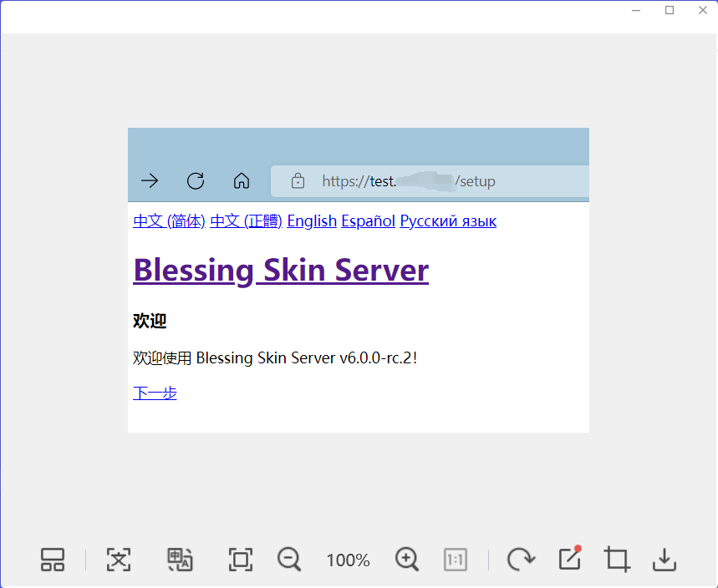Open the annotation editing tool
This screenshot has height=588, width=718.
pyautogui.click(x=568, y=560)
